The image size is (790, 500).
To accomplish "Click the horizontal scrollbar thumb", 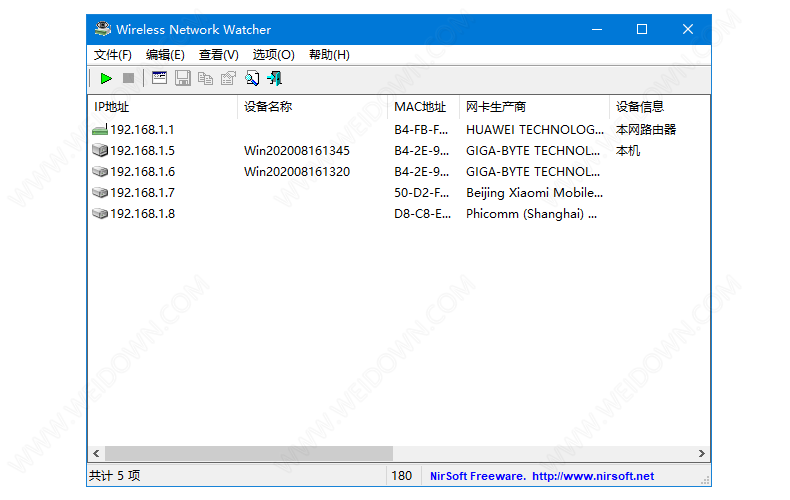I will click(249, 454).
